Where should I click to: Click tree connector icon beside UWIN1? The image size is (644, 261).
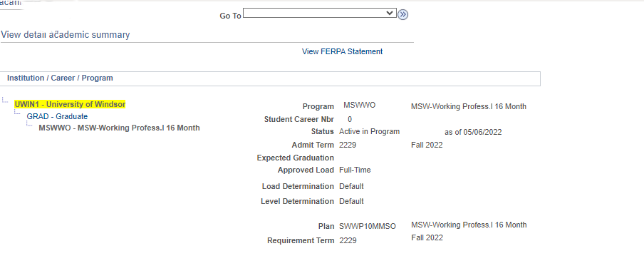pos(5,100)
